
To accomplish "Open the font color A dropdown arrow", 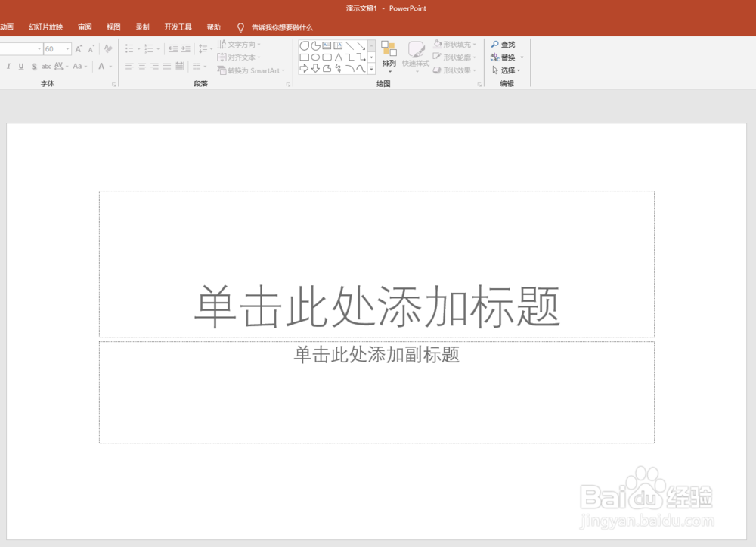I will coord(111,67).
